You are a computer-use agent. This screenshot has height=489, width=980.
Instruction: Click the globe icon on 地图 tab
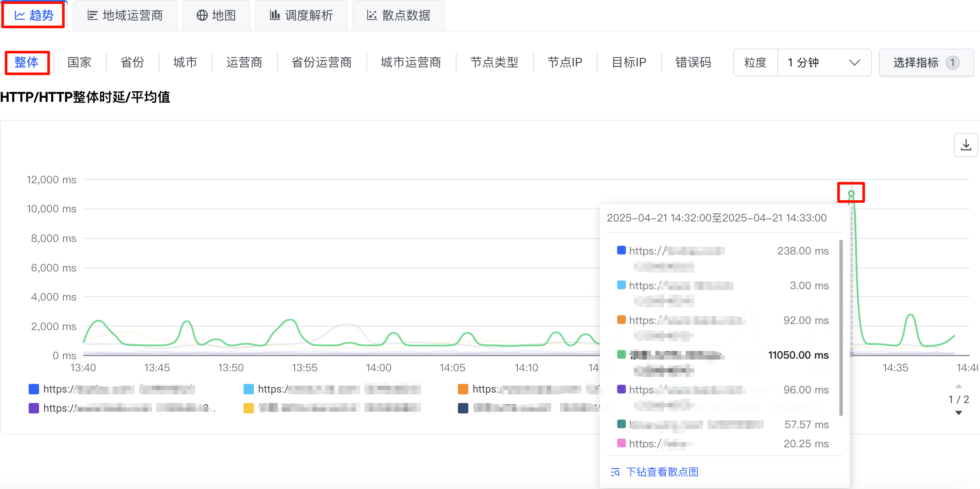pyautogui.click(x=202, y=16)
